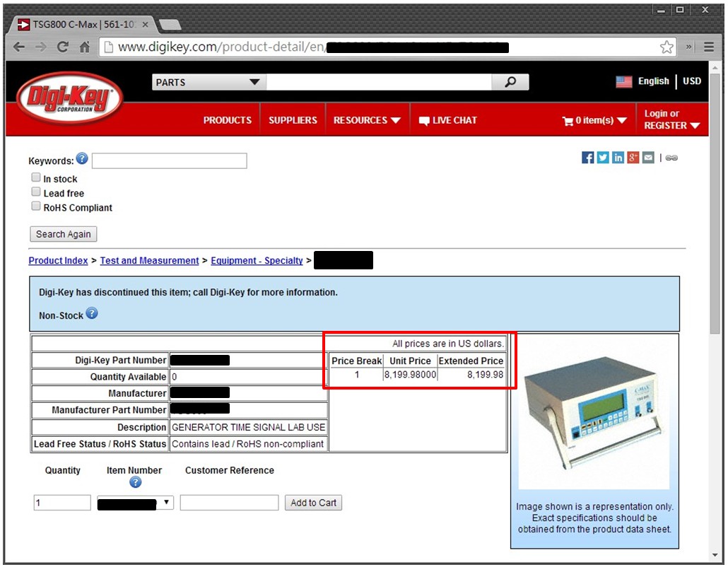The image size is (728, 567).
Task: Share the page on Facebook
Action: click(x=587, y=158)
